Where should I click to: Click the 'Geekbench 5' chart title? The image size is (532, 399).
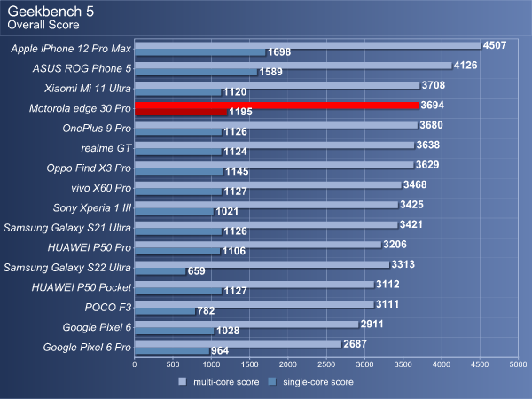pyautogui.click(x=51, y=12)
